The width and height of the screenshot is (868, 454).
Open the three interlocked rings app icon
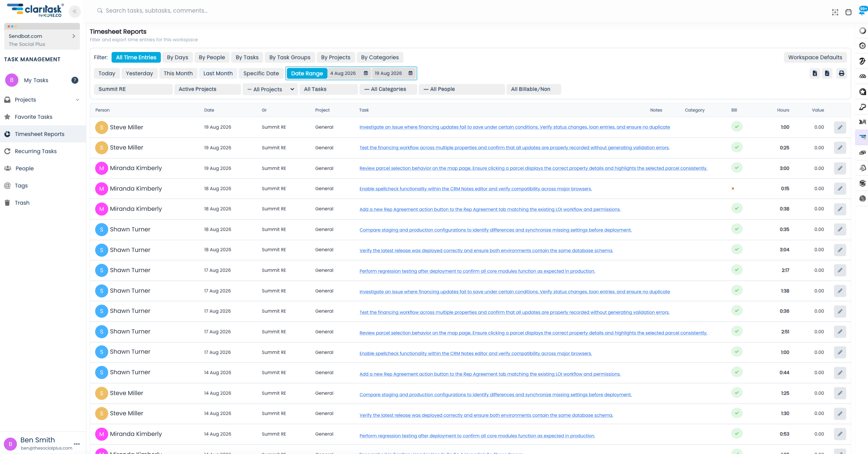pyautogui.click(x=862, y=76)
